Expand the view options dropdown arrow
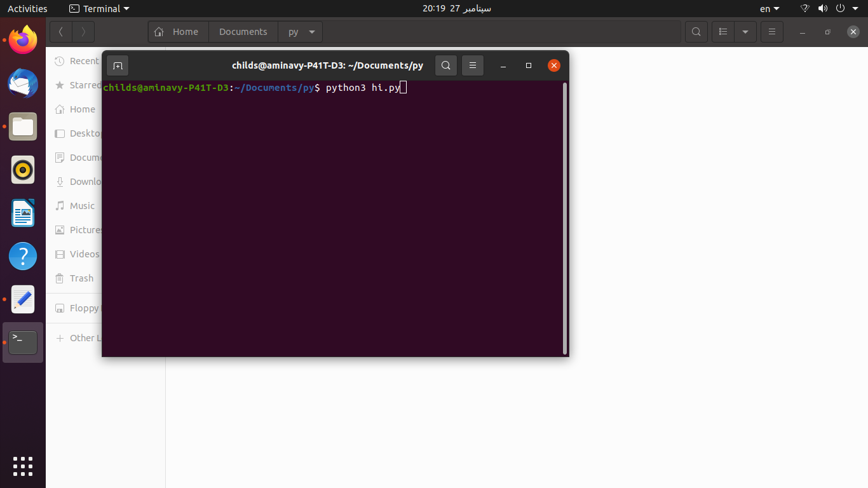The image size is (868, 488). pyautogui.click(x=745, y=32)
